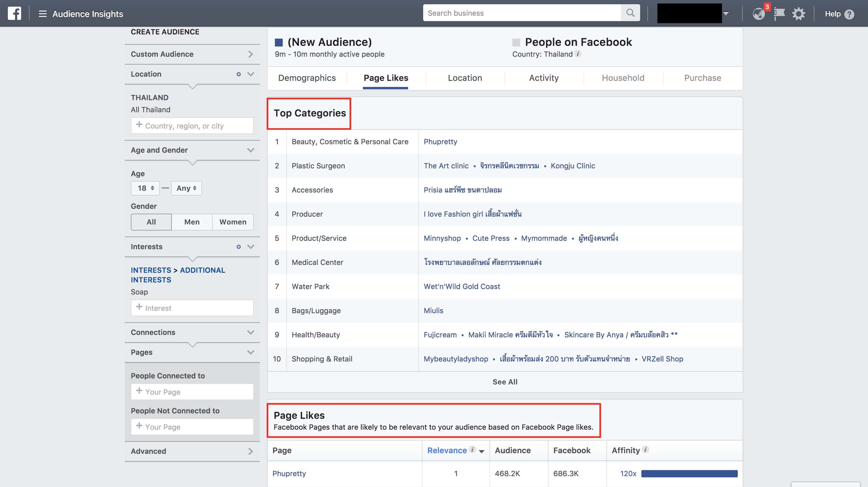Click the Interest input field
Viewport: 868px width, 487px height.
point(192,308)
